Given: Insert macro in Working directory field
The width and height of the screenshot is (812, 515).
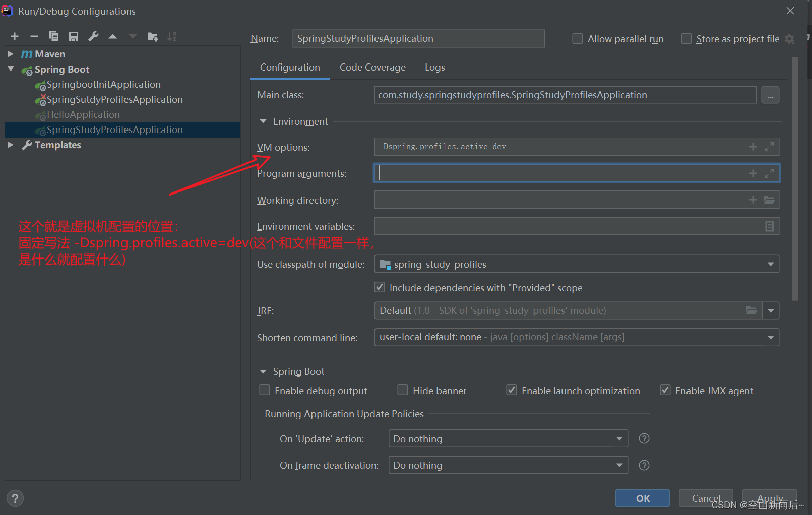Looking at the screenshot, I should pyautogui.click(x=753, y=200).
